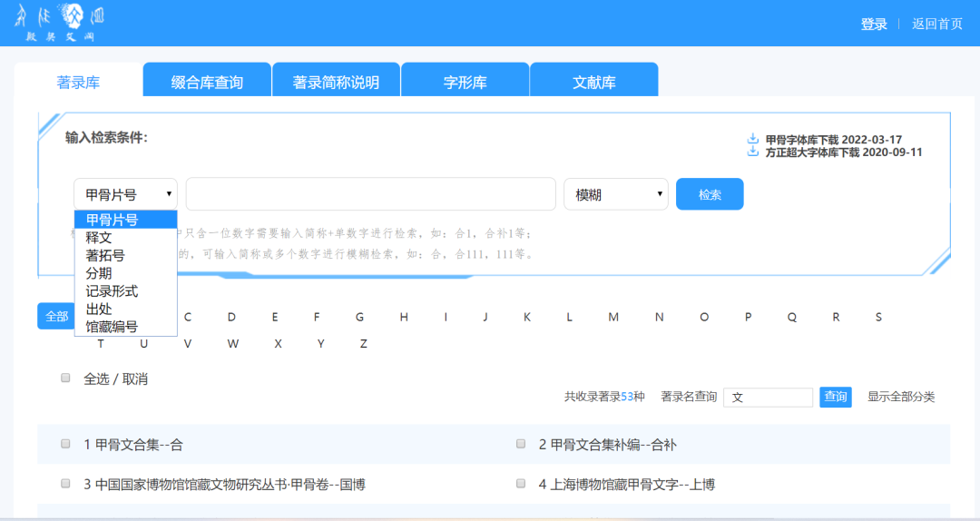The width and height of the screenshot is (980, 521).
Task: Click the text 甲骨文合集--合
Action: (139, 445)
